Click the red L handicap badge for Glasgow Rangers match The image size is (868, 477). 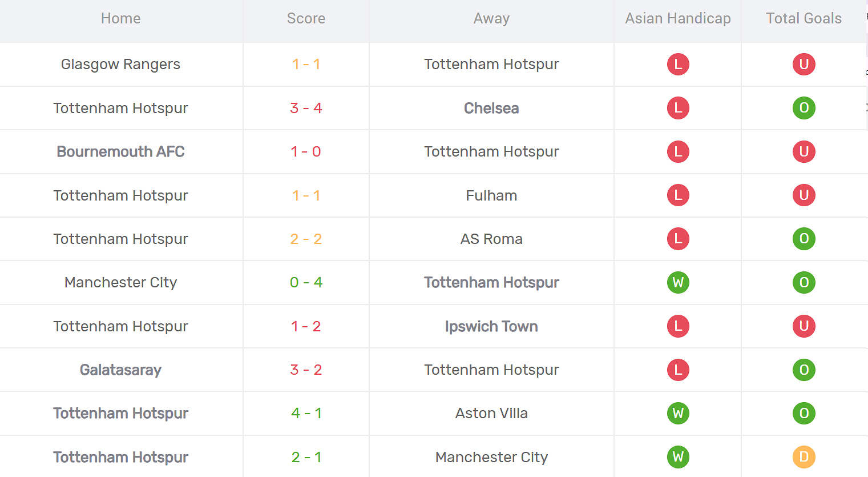[677, 64]
